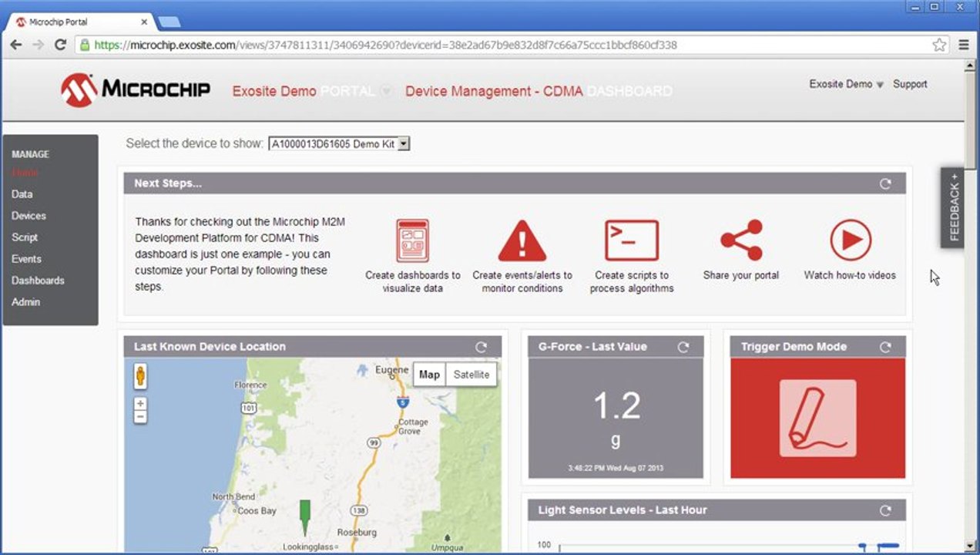This screenshot has height=555, width=980.
Task: Bookmark this page with the star icon
Action: 939,45
